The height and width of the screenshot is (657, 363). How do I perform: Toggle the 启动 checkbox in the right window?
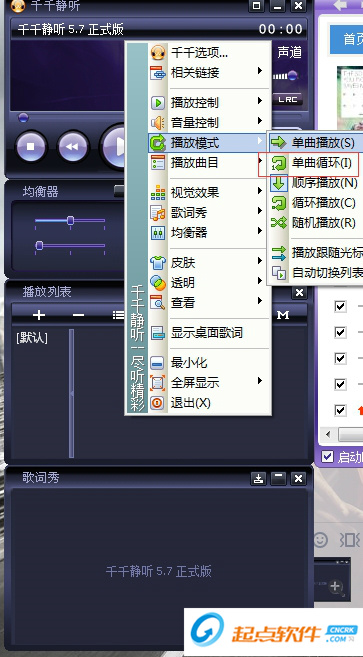[327, 456]
